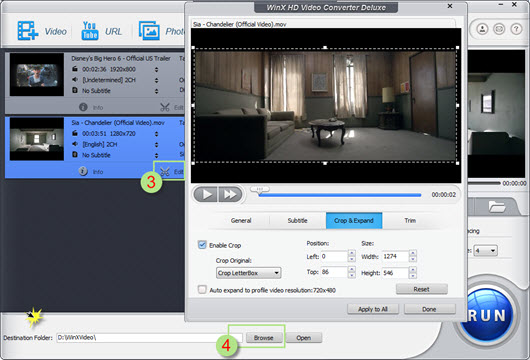Open Info icon for Big Hero 6 trailer
This screenshot has height=360, width=530.
tap(83, 107)
